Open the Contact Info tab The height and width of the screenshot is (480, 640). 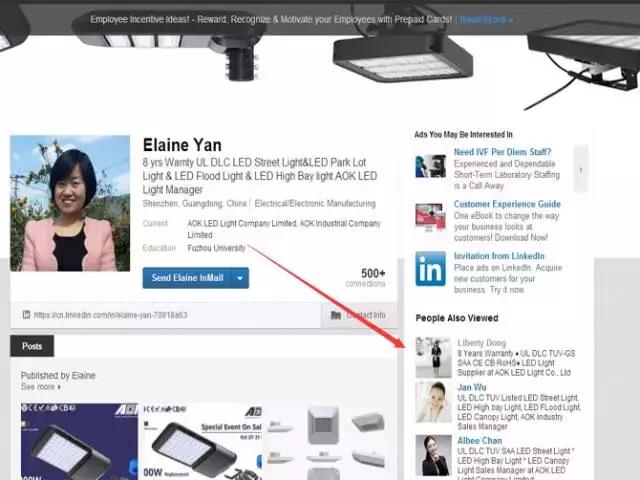[359, 315]
